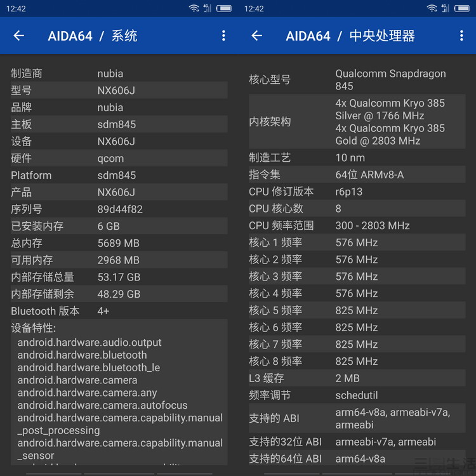Select the 支持的64位 ABI row
The width and height of the screenshot is (476, 476).
click(x=357, y=459)
